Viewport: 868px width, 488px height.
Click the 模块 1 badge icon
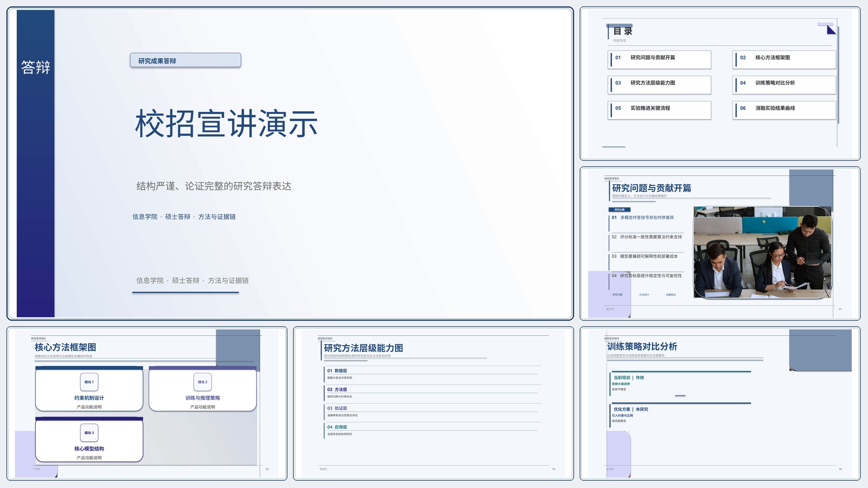[x=89, y=382]
